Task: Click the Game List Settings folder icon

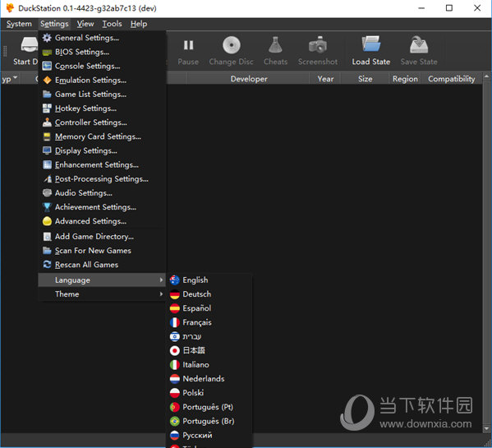Action: pyautogui.click(x=47, y=95)
